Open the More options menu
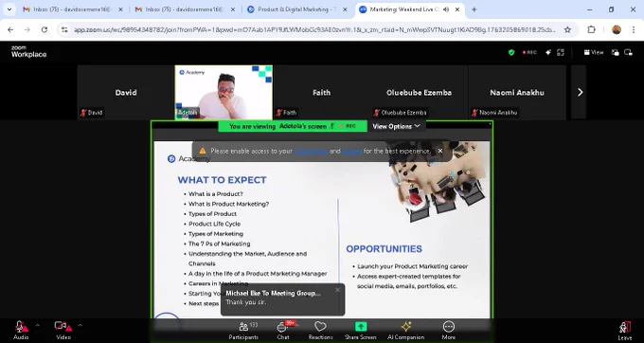644x343 pixels. pyautogui.click(x=449, y=331)
